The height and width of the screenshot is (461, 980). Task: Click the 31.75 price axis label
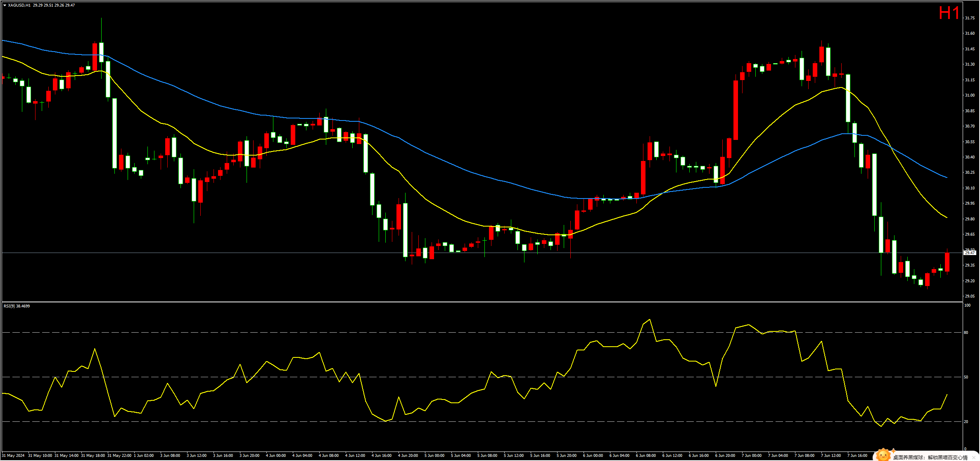click(x=970, y=18)
